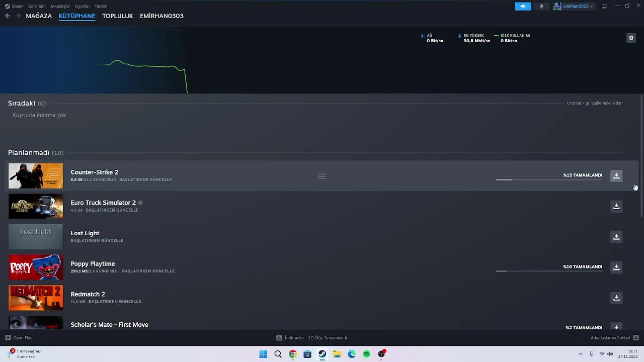Viewport: 644px width, 362px height.
Task: Go to the MAĞAZA tab
Action: 39,16
